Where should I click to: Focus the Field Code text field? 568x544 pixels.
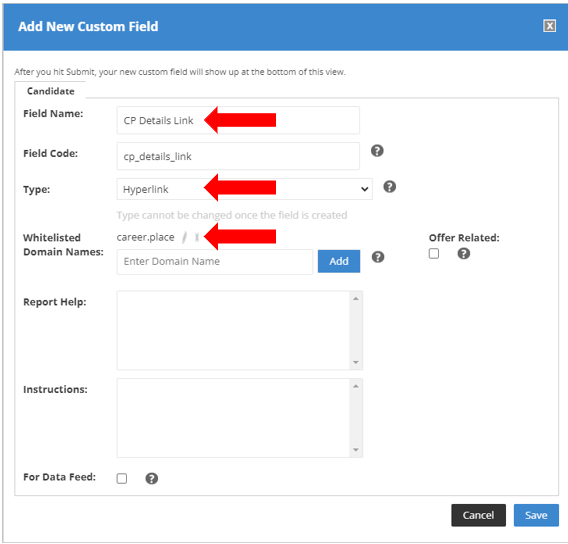pyautogui.click(x=238, y=156)
